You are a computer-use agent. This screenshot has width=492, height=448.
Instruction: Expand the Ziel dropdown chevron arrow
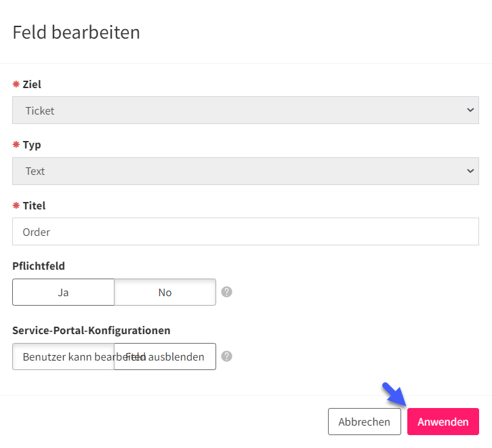470,110
